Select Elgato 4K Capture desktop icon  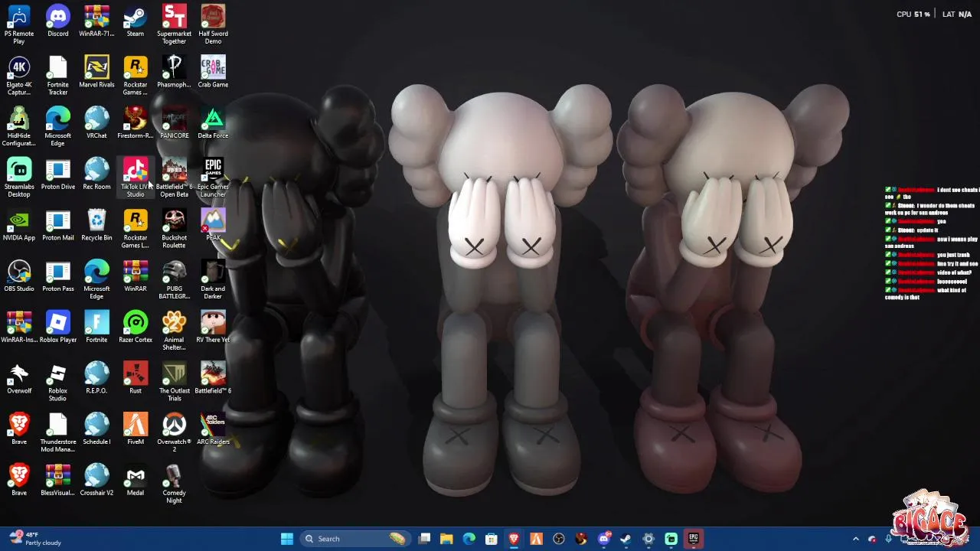tap(19, 75)
